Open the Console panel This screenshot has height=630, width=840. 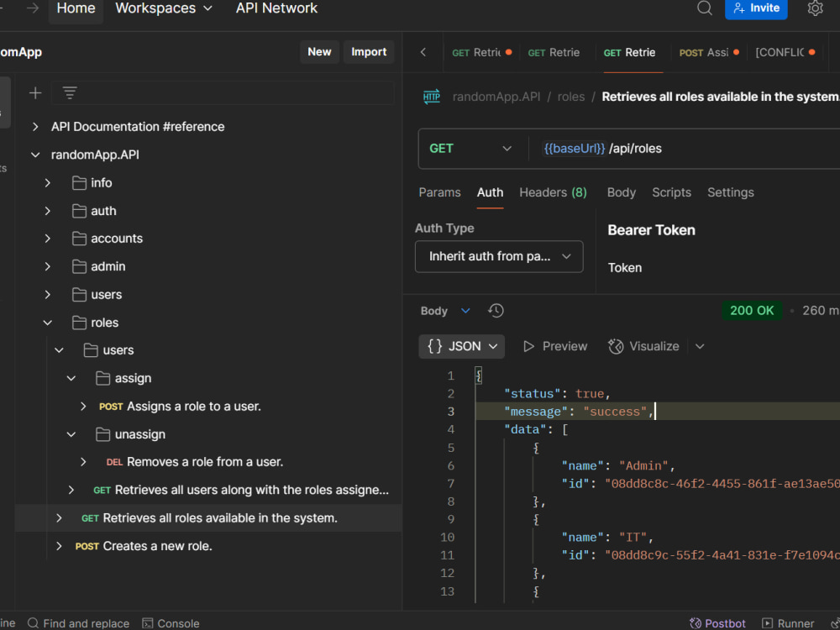click(x=171, y=623)
